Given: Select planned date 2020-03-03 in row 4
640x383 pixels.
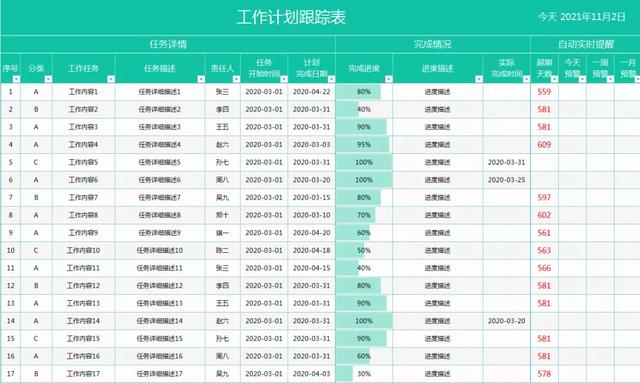Looking at the screenshot, I should pos(311,145).
